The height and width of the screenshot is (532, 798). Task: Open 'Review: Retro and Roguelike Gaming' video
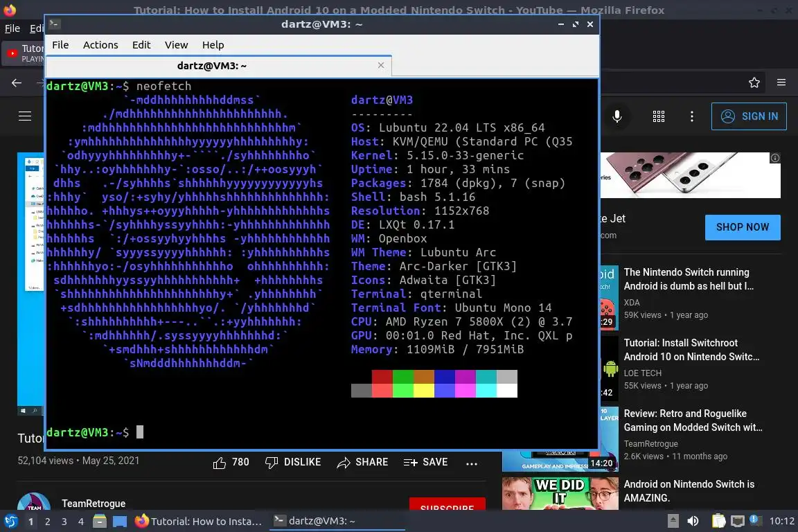click(693, 420)
